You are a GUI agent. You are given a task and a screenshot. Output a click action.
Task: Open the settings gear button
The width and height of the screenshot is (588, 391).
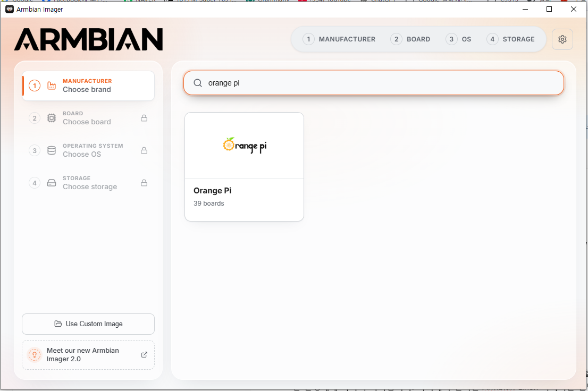tap(562, 39)
